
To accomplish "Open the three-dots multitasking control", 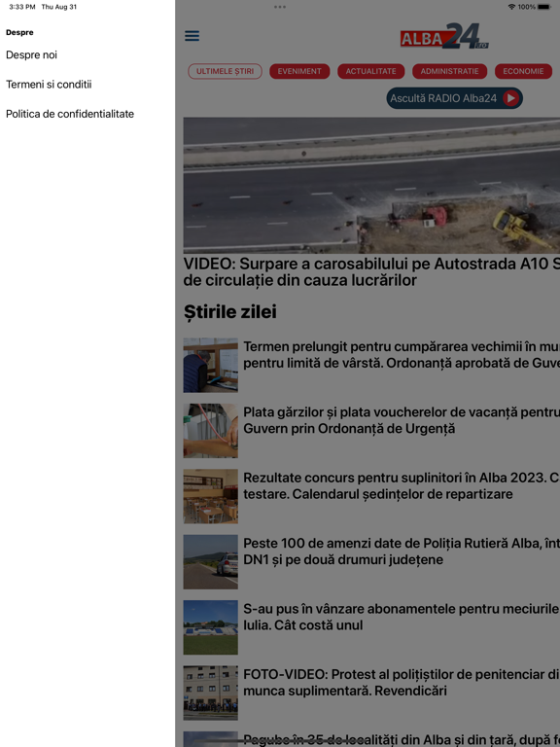I will [x=280, y=7].
